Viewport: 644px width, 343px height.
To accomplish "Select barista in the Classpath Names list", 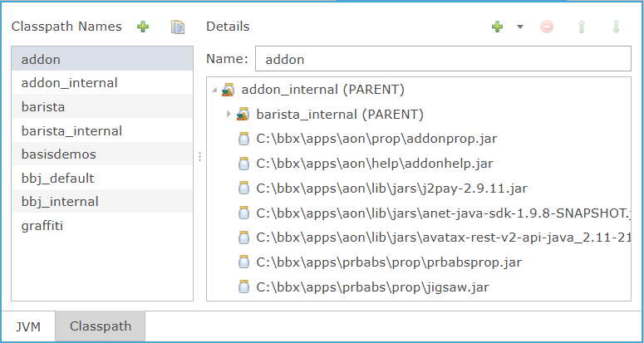I will click(x=43, y=107).
